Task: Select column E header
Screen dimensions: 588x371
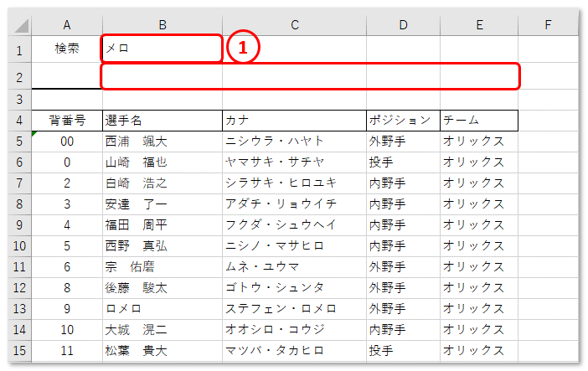Action: 479,25
